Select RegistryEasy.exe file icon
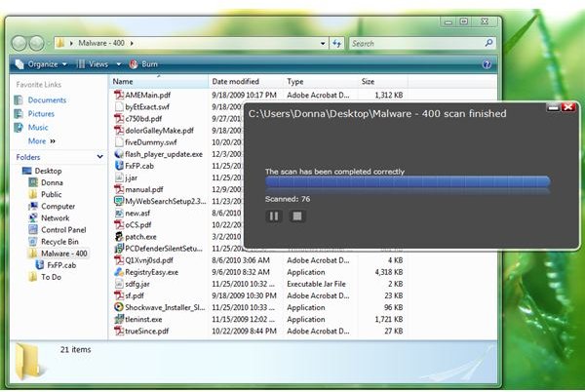The height and width of the screenshot is (392, 585). [x=119, y=272]
